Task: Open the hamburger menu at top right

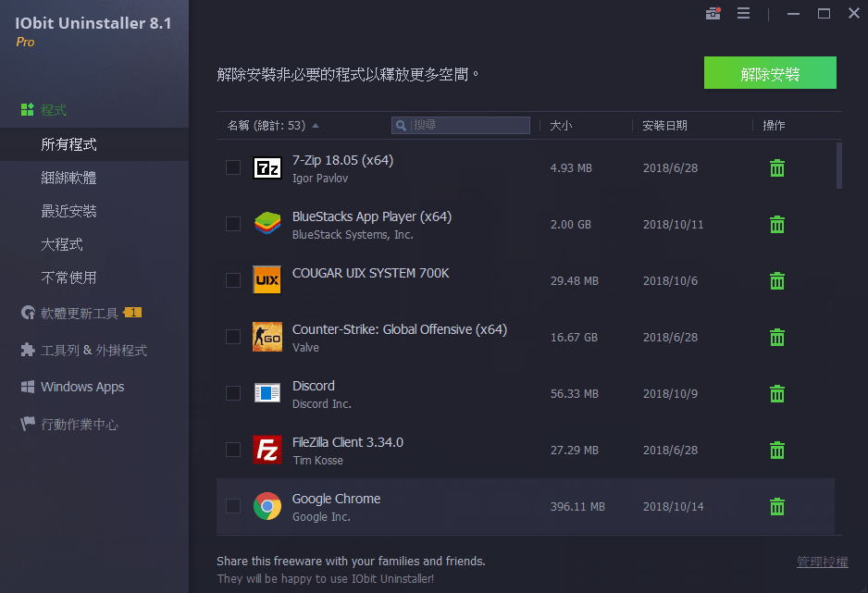Action: tap(744, 14)
